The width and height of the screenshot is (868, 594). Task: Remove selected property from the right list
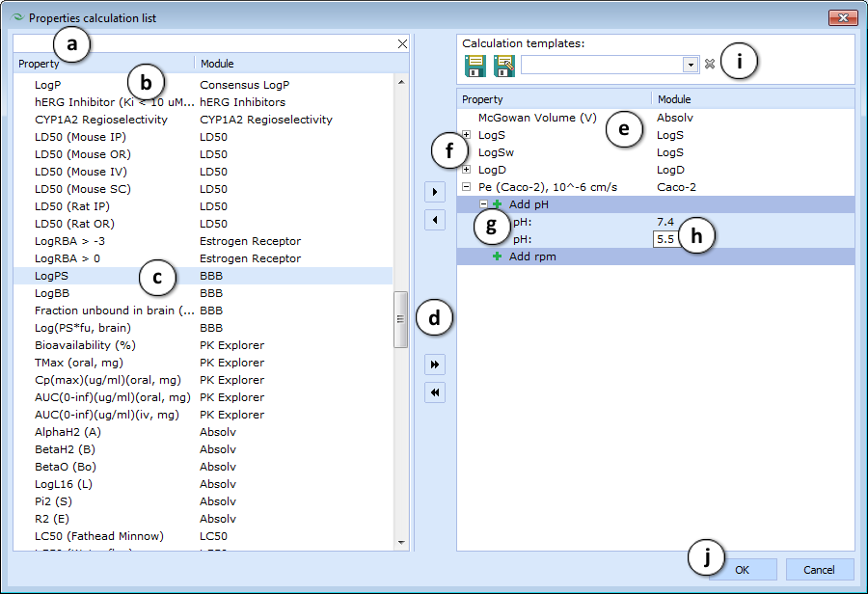click(435, 220)
